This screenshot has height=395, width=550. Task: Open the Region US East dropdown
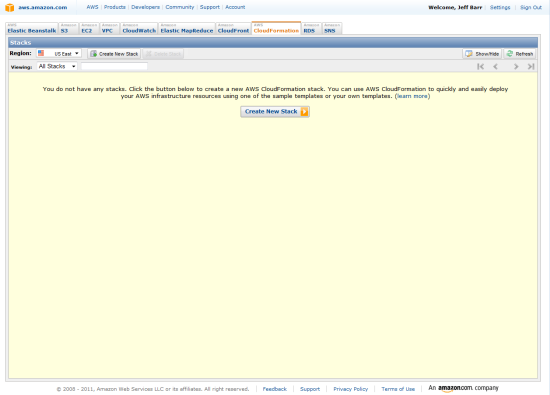(x=59, y=53)
